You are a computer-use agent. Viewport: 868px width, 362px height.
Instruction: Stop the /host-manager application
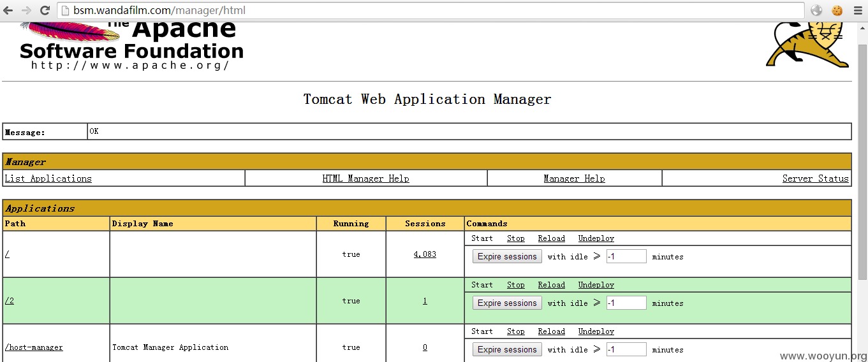516,331
